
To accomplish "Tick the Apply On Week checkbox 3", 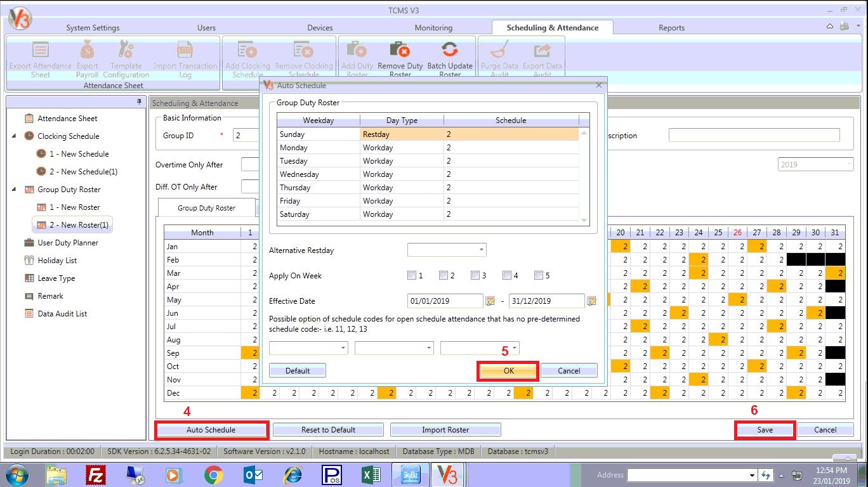I will click(x=475, y=276).
